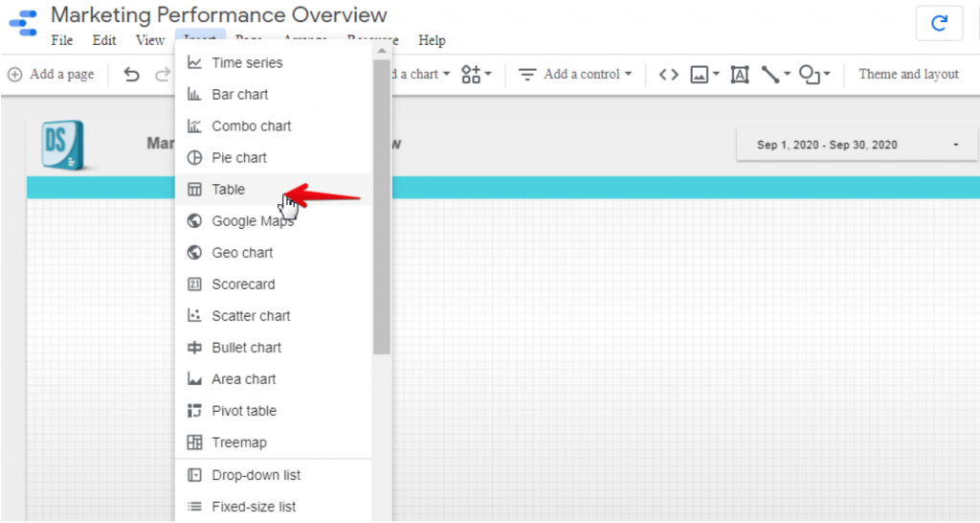Open the File menu
Image resolution: width=980 pixels, height=523 pixels.
62,40
